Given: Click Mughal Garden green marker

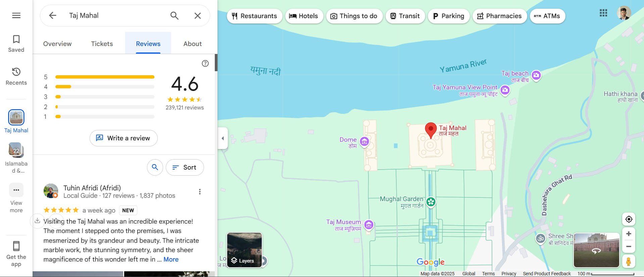Looking at the screenshot, I should click(x=431, y=202).
